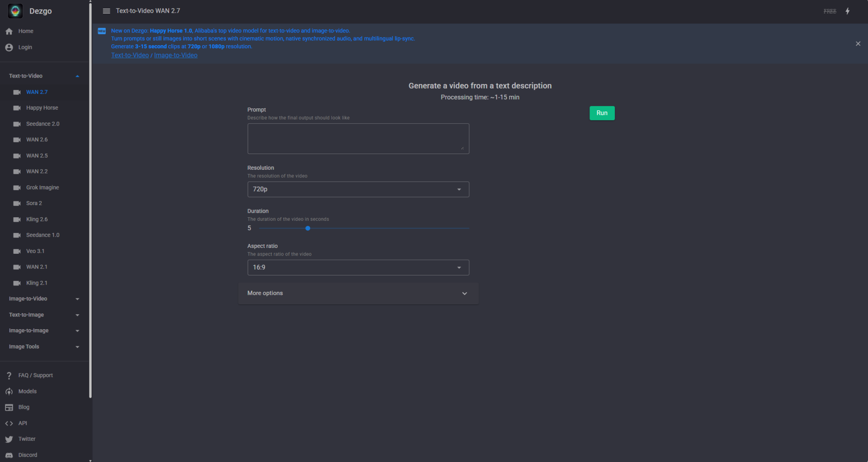Open the Discord link in sidebar
868x462 pixels.
tap(44, 455)
